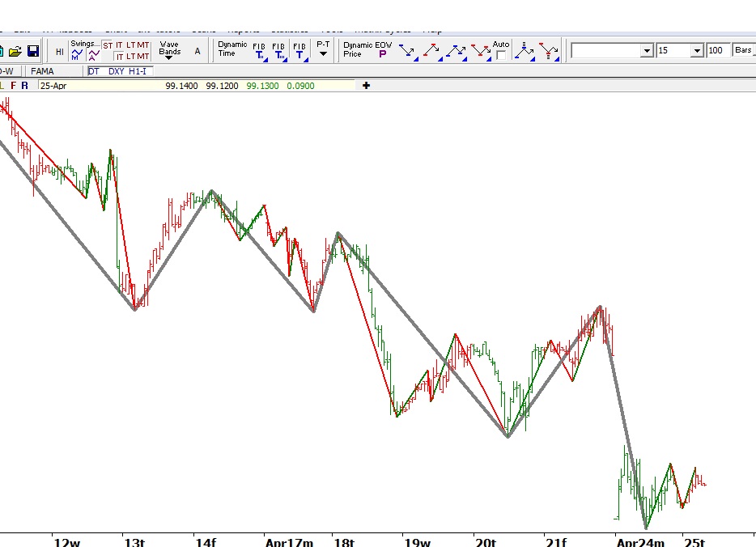Click the R button on the quote bar

24,85
